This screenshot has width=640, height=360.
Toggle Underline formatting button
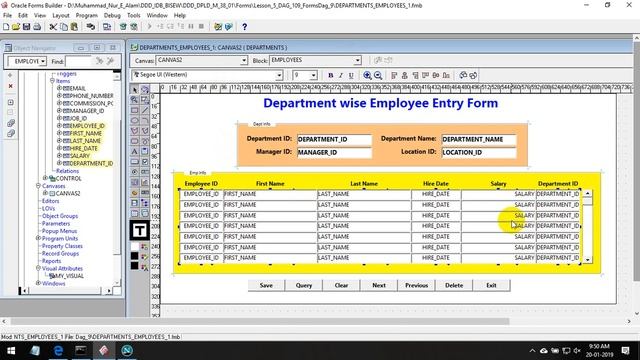coord(351,75)
